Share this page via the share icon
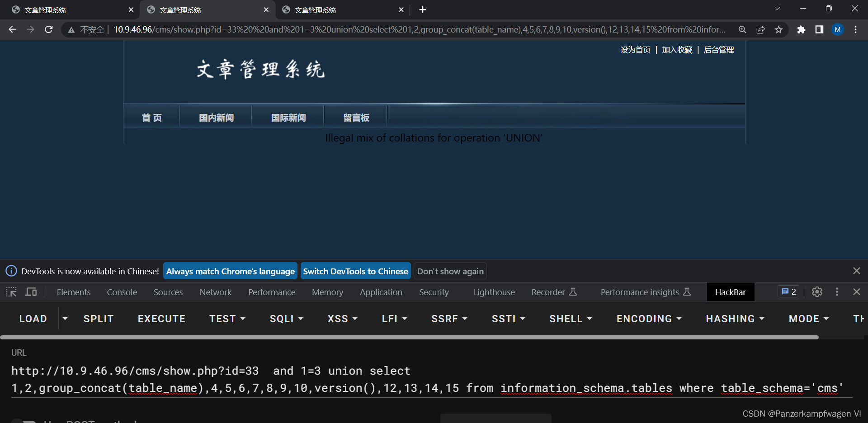Viewport: 868px width, 423px height. (x=760, y=29)
